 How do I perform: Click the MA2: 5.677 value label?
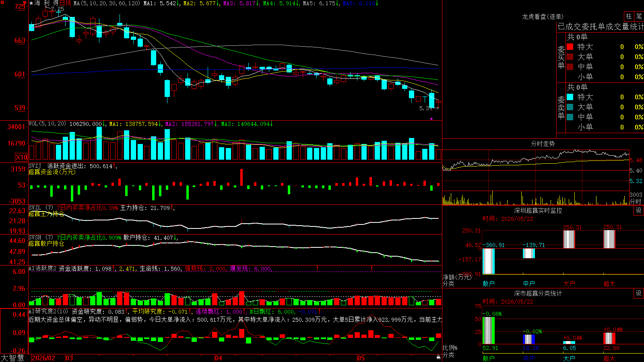[199, 3]
